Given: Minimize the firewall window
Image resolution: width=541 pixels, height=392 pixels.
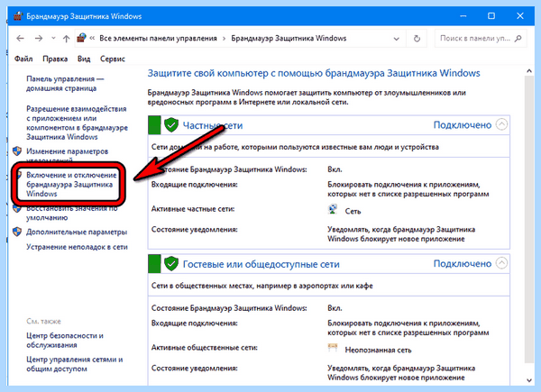Looking at the screenshot, I should [463, 16].
